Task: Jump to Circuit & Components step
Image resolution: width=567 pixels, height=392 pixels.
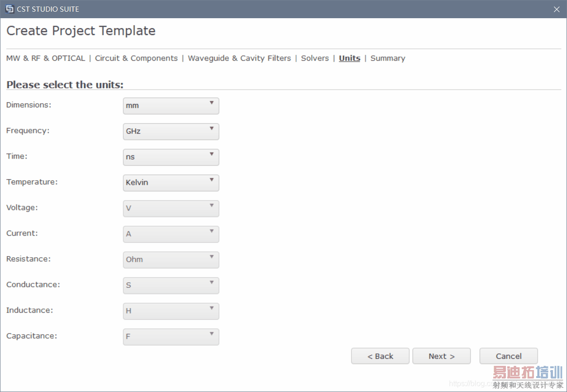Action: point(136,58)
